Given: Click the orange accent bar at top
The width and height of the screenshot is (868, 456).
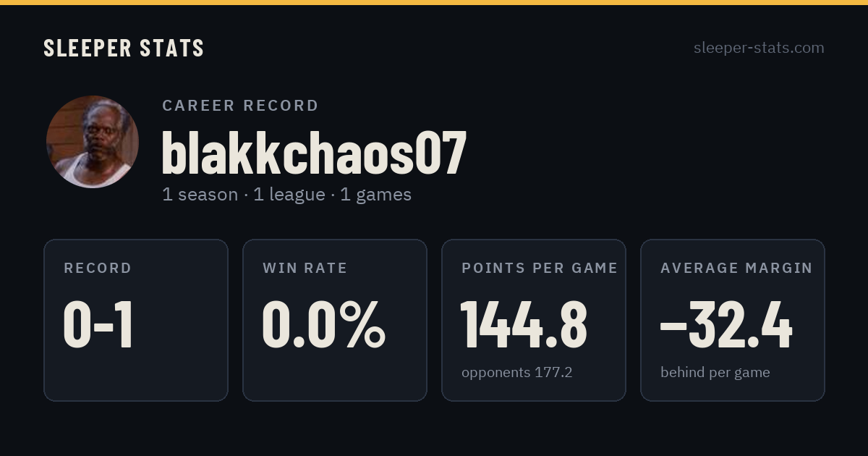Looking at the screenshot, I should 434,2.
